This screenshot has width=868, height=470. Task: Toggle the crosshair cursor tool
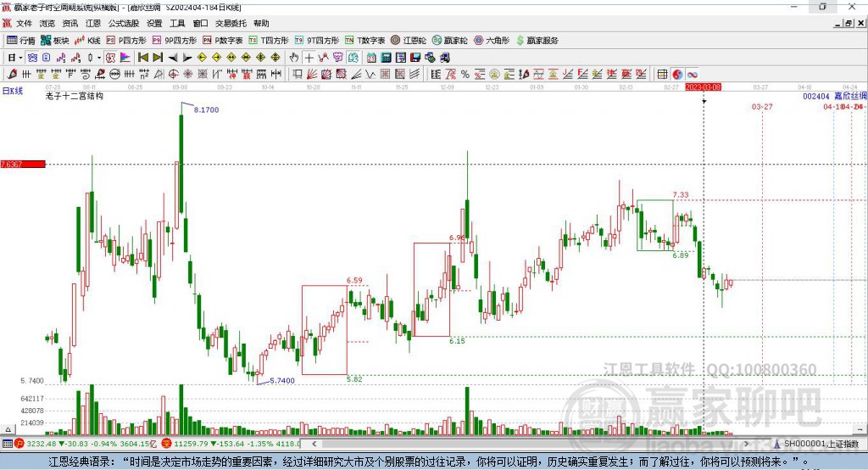pyautogui.click(x=309, y=58)
